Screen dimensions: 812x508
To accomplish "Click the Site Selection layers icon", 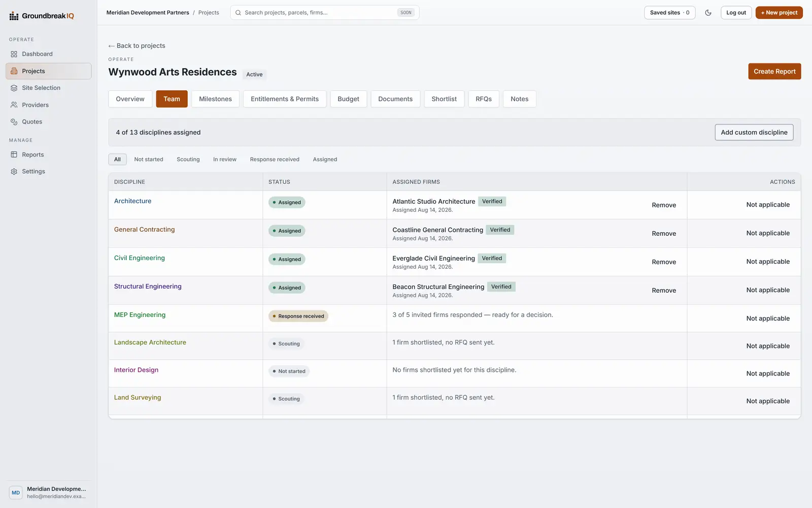I will (x=14, y=88).
